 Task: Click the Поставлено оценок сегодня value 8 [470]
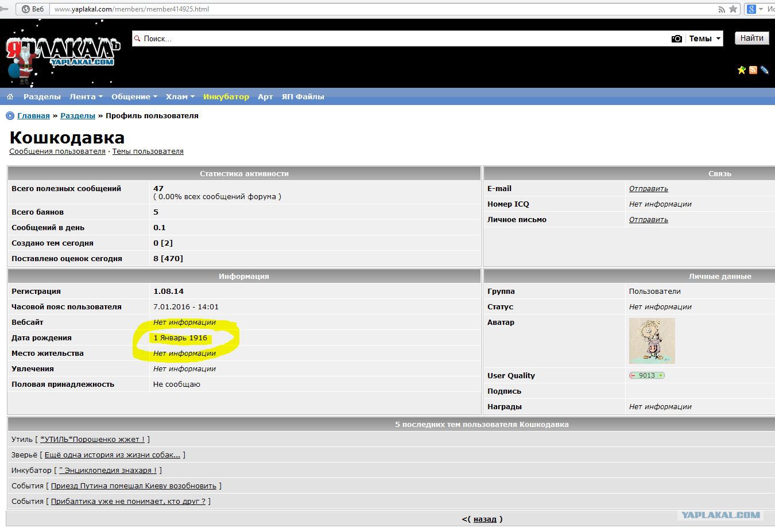[x=168, y=258]
